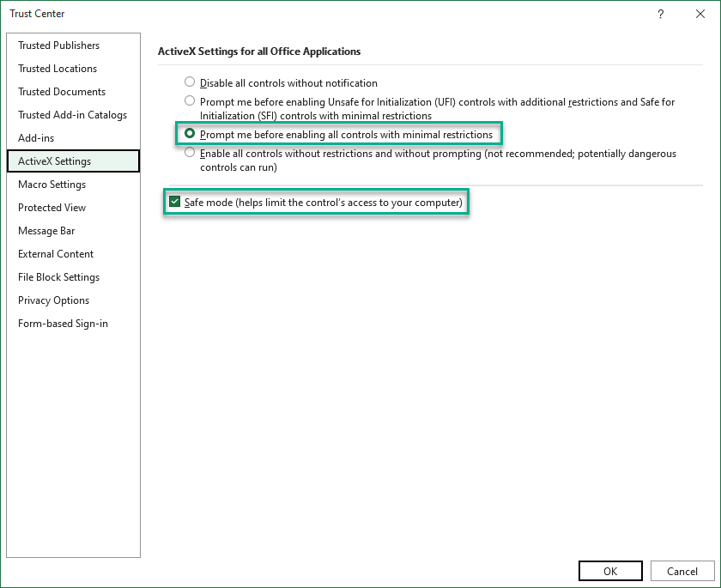Click Cancel to discard changes
721x588 pixels.
tap(682, 571)
